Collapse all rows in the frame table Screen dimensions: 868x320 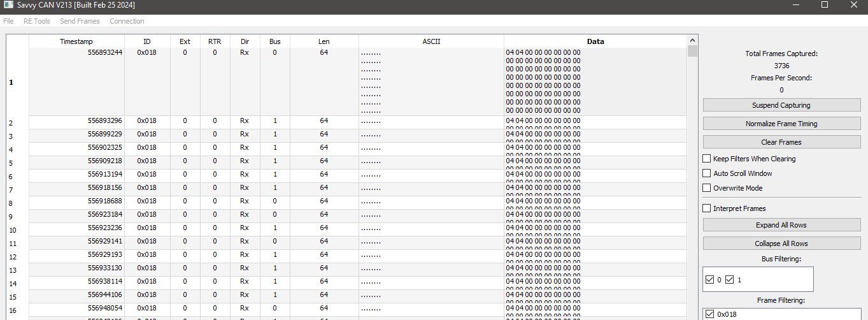(781, 244)
